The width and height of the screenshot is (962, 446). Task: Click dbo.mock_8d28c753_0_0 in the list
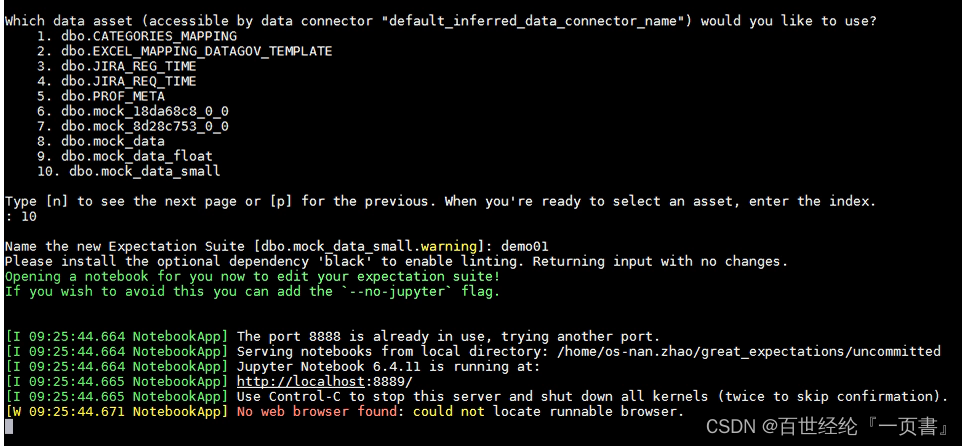point(145,126)
